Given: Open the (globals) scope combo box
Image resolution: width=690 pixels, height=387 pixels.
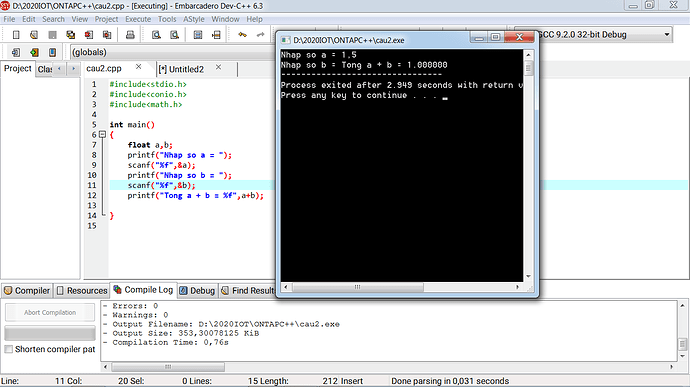Looking at the screenshot, I should pyautogui.click(x=172, y=52).
